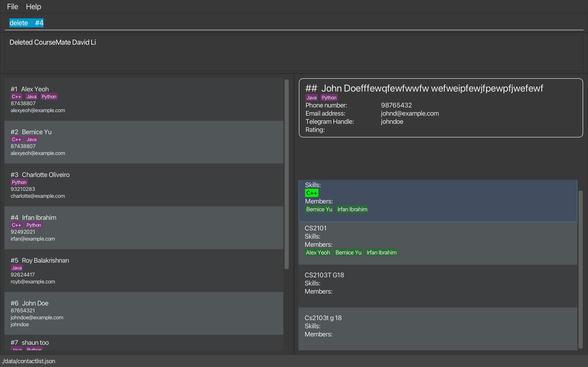588x367 pixels.
Task: Click the contact list scrollbar
Action: click(286, 174)
